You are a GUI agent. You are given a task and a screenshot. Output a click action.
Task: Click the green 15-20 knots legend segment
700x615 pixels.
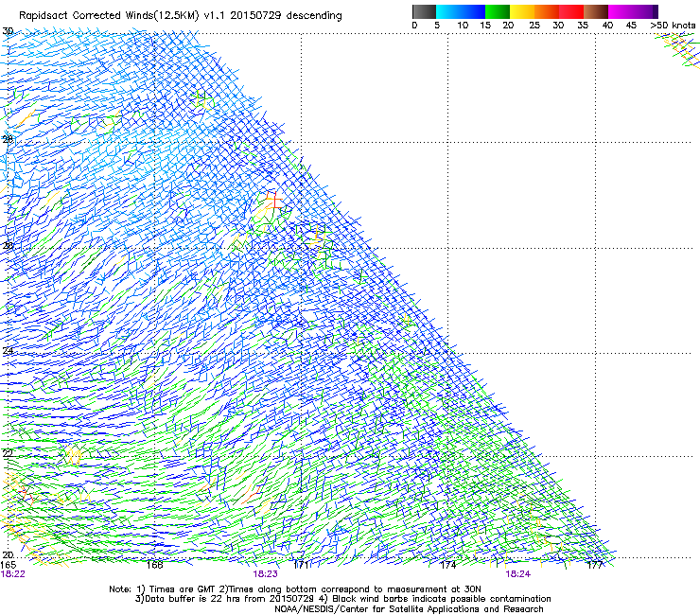[x=498, y=11]
